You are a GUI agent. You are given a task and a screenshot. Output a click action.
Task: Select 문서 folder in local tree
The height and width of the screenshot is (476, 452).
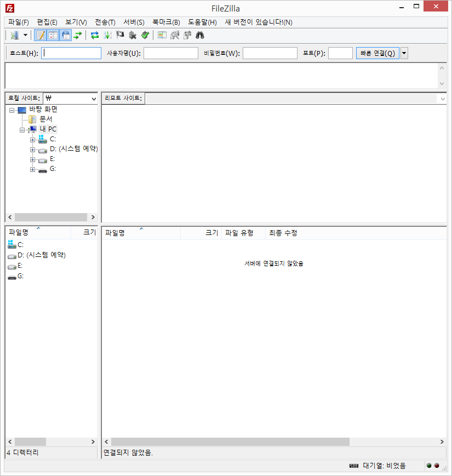[46, 119]
